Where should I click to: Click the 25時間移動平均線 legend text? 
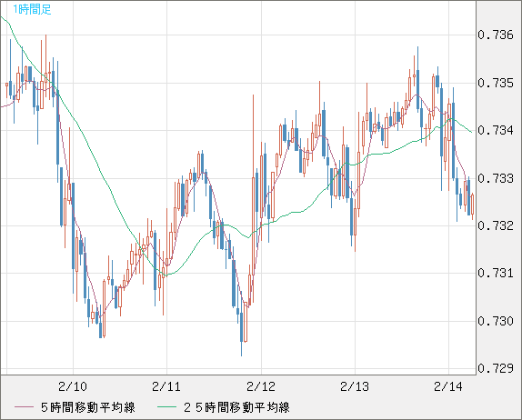(x=236, y=407)
